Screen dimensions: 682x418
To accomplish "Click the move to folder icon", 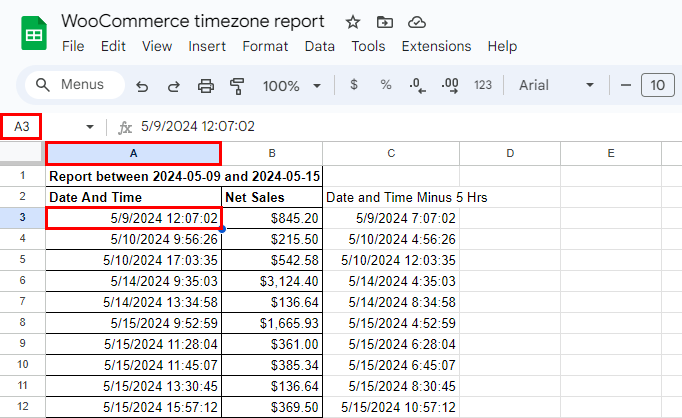I will (385, 22).
